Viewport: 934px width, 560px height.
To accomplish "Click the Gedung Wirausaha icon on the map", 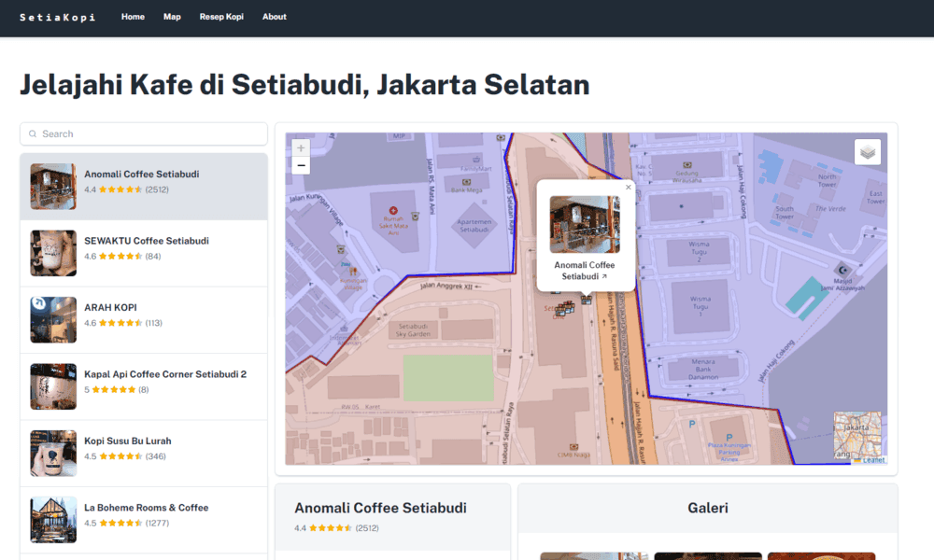I will coord(686,165).
